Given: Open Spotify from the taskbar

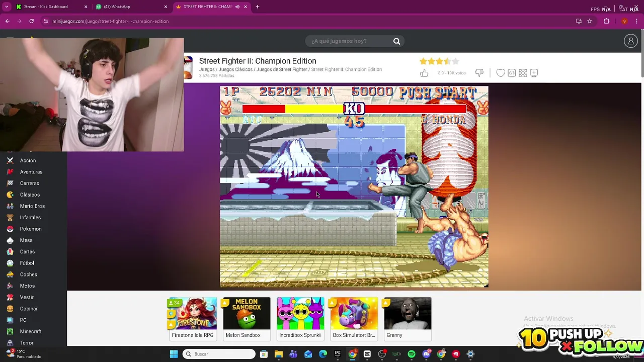Looking at the screenshot, I should 412,354.
